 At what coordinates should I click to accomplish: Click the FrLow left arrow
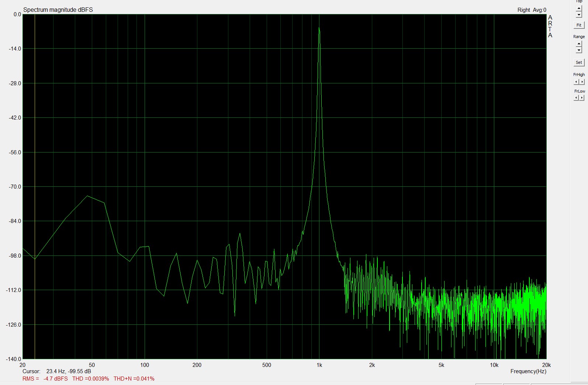(576, 98)
